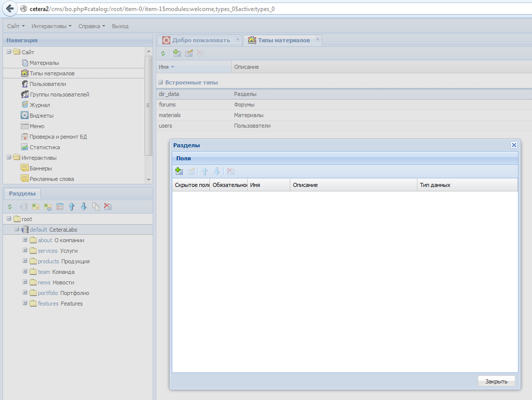Collapse the default CeteraLabs node
Image resolution: width=532 pixels, height=400 pixels.
point(17,229)
